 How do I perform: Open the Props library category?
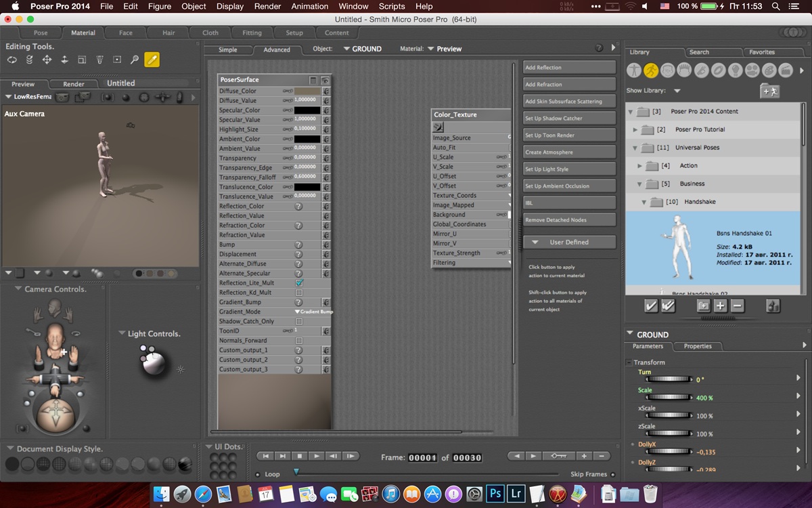[x=719, y=70]
